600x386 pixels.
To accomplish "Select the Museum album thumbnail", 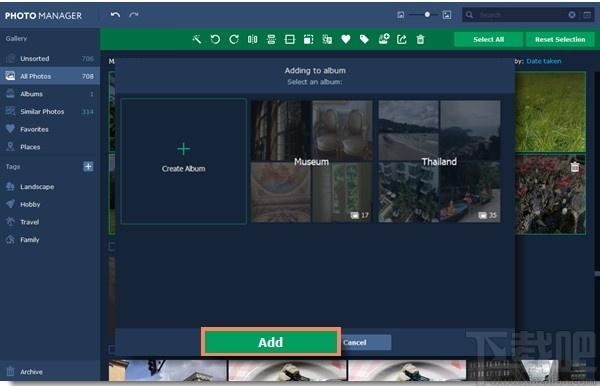I will [x=311, y=161].
